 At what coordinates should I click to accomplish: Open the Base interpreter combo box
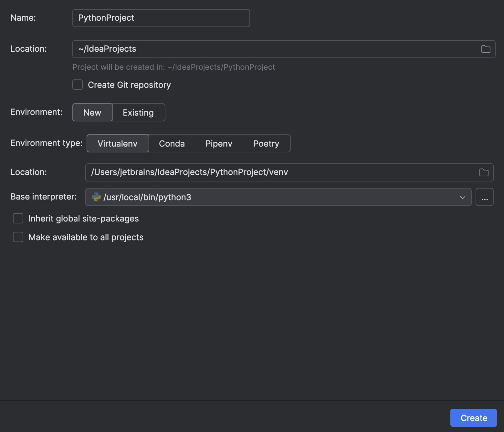[278, 197]
